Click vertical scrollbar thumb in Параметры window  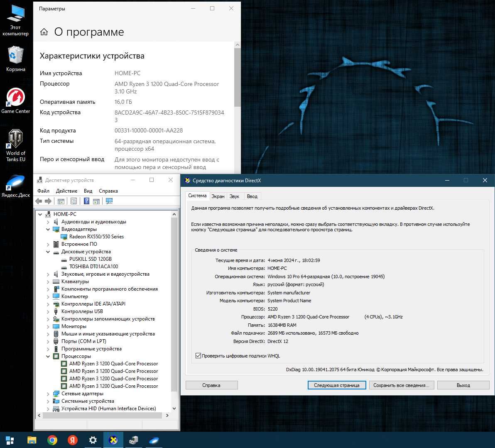[238, 77]
